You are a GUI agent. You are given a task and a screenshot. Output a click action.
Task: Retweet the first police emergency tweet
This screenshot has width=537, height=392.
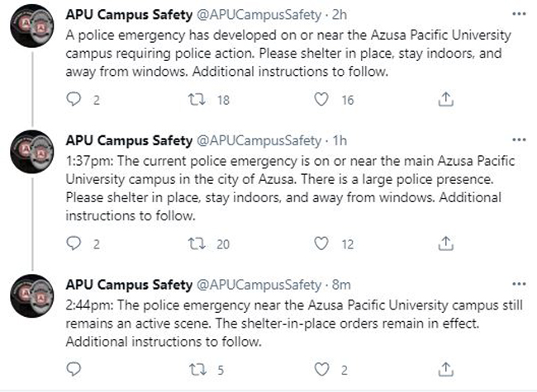click(x=197, y=100)
